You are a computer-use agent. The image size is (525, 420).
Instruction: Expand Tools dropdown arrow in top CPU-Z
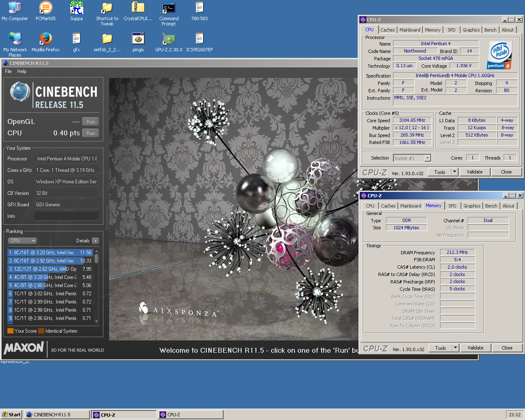click(454, 172)
